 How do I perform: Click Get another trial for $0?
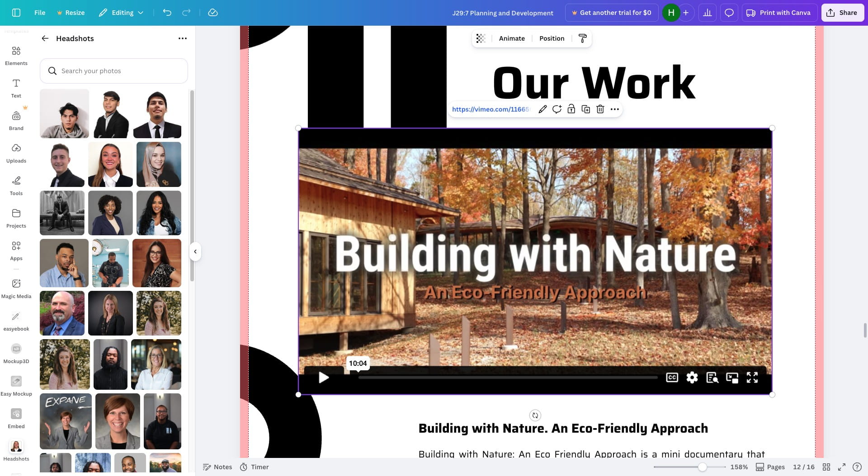click(x=611, y=13)
